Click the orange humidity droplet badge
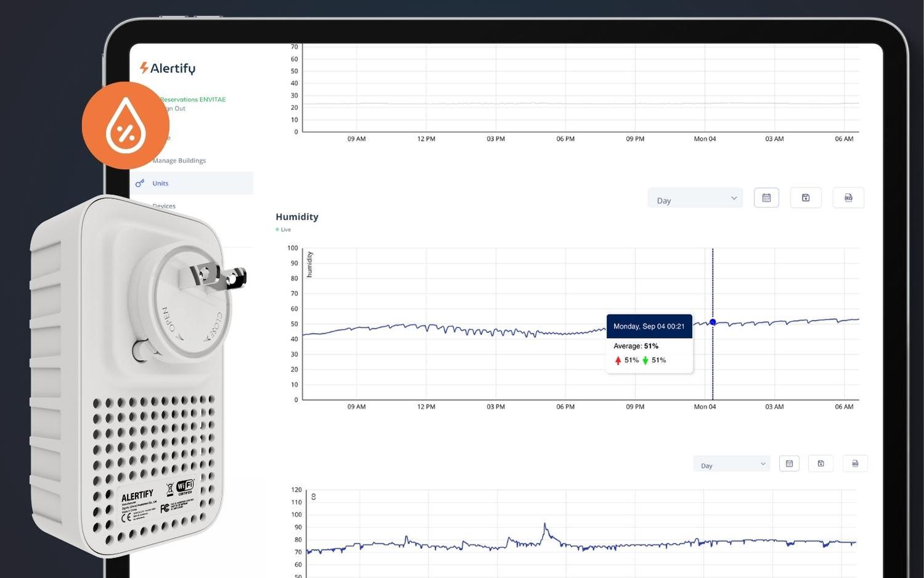 126,126
